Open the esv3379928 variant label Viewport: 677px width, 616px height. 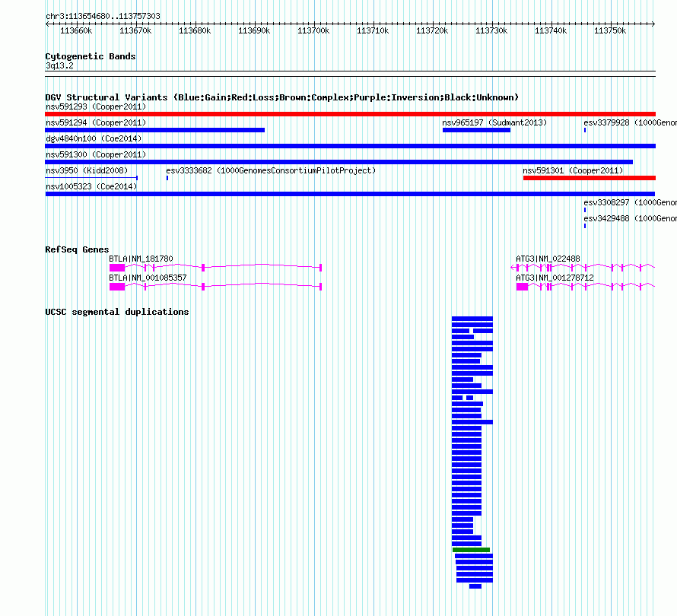click(x=630, y=122)
